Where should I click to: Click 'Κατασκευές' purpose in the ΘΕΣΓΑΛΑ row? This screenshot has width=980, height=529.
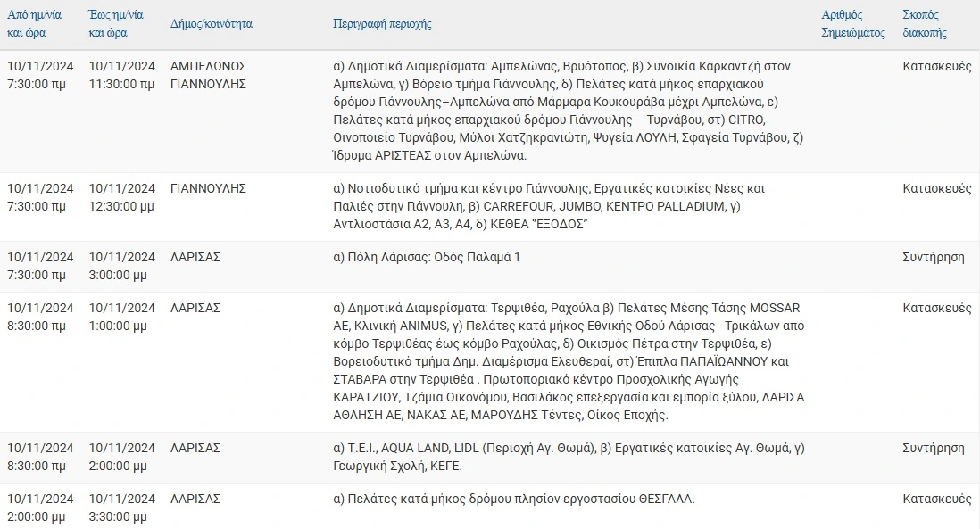click(x=937, y=499)
